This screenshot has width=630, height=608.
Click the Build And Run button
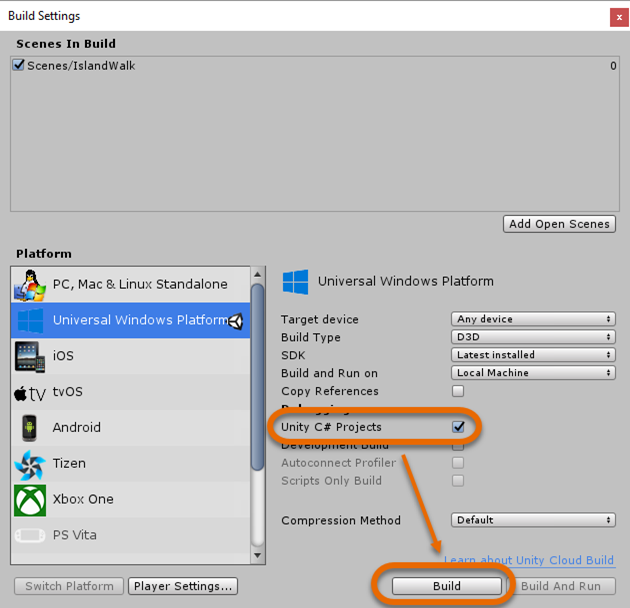561,586
